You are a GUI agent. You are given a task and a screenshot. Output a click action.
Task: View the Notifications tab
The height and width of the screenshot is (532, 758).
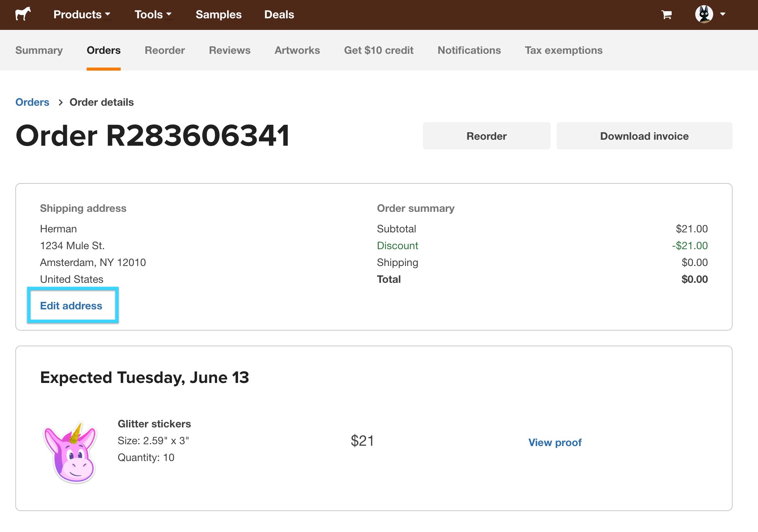pos(469,50)
